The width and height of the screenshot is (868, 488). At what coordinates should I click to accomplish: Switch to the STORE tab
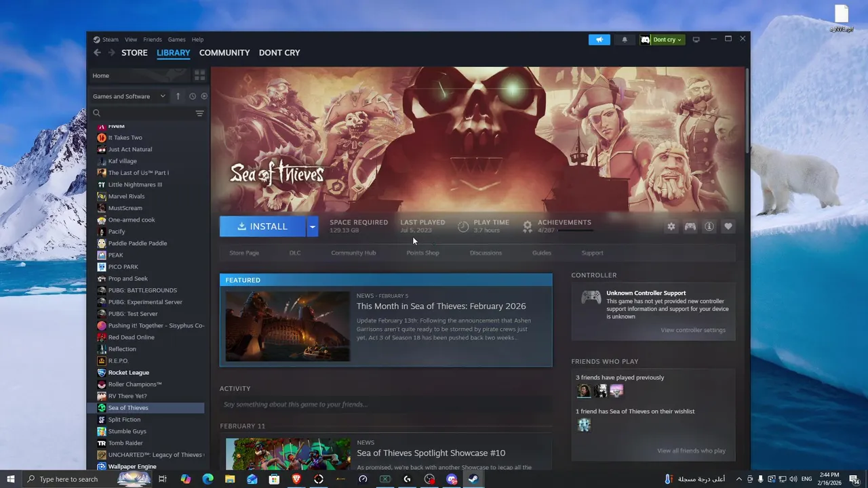tap(134, 53)
